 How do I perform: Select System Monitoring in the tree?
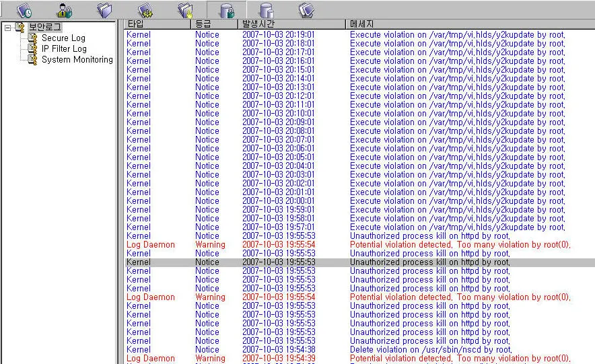coord(77,59)
